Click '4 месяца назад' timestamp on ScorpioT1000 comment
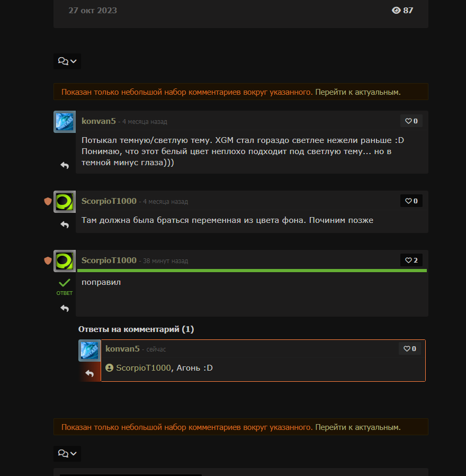Screen dimensions: 466x476 [x=165, y=202]
